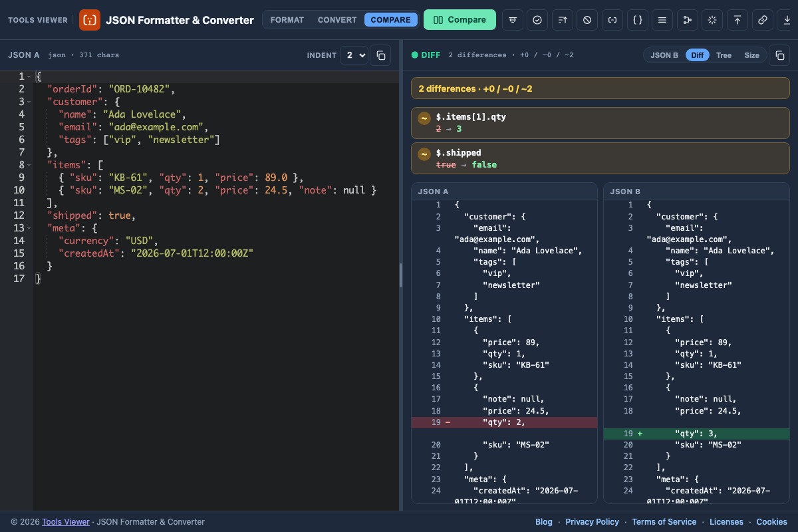This screenshot has width=798, height=532.
Task: Click the sparkle loader icon
Action: (x=712, y=20)
